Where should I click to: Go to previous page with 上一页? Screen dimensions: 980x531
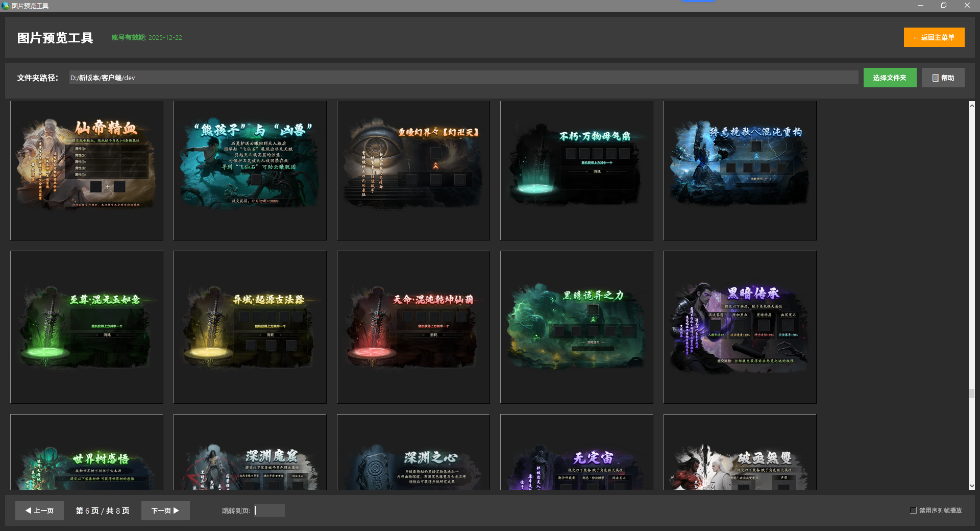point(39,511)
